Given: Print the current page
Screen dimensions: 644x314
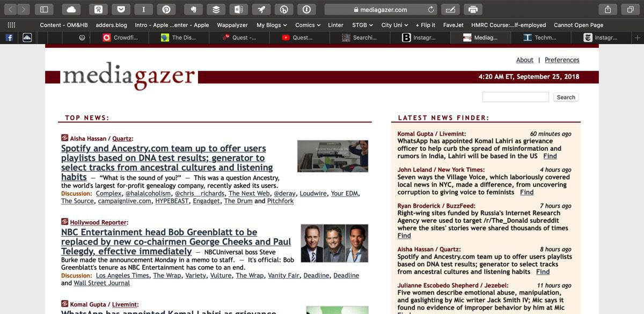Looking at the screenshot, I should (x=473, y=9).
